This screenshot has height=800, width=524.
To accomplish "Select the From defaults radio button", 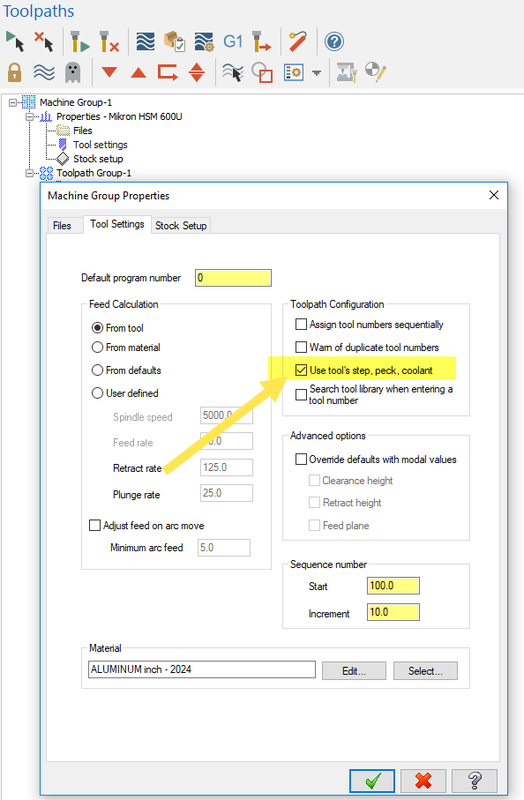I will pyautogui.click(x=97, y=370).
